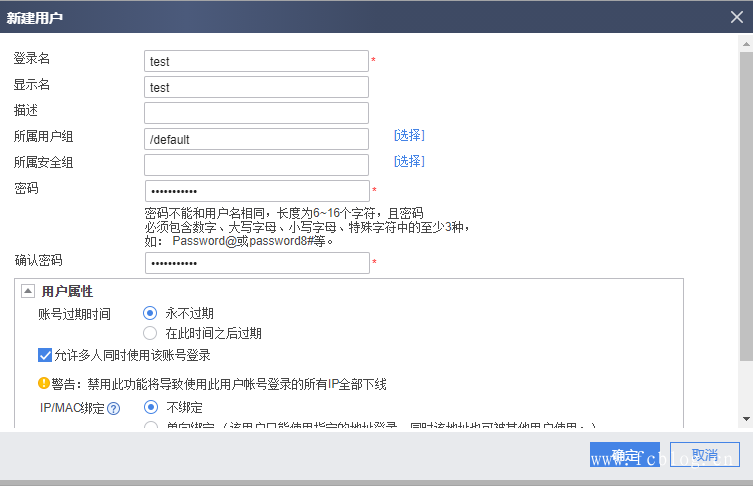
Task: Select the 单向绑定 radio button
Action: 150,427
